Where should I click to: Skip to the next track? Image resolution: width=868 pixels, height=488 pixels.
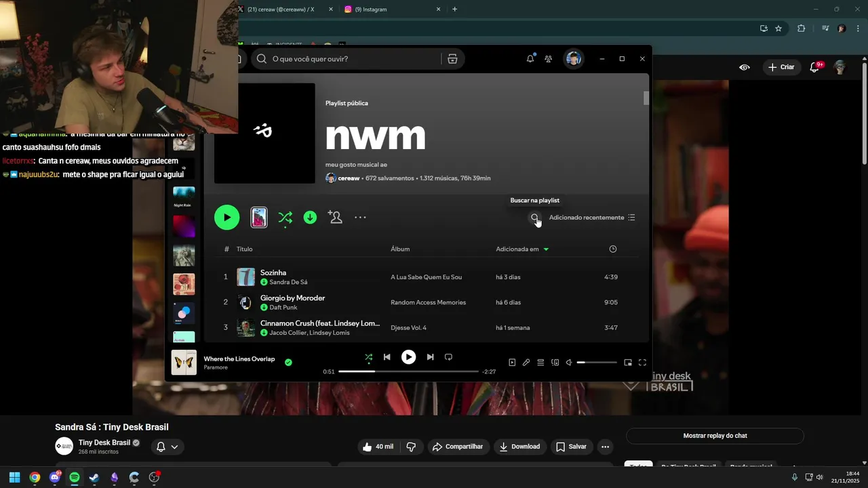click(x=430, y=357)
